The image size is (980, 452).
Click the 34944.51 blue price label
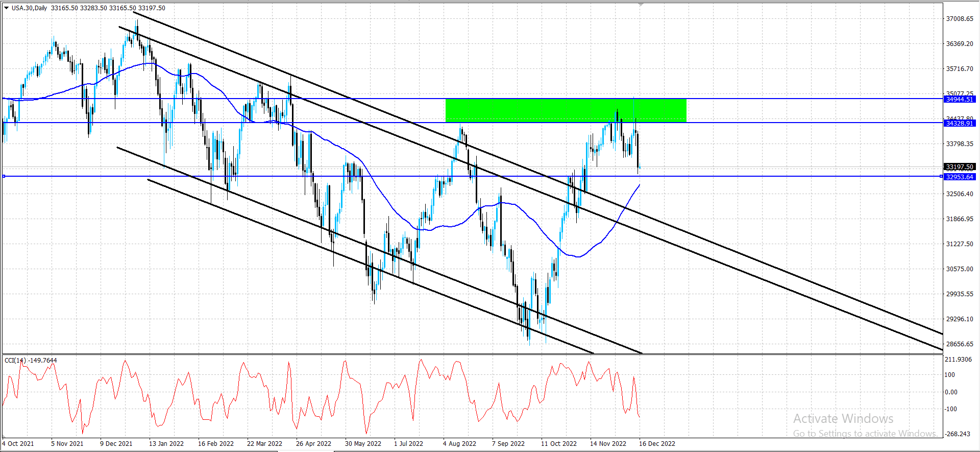click(960, 99)
